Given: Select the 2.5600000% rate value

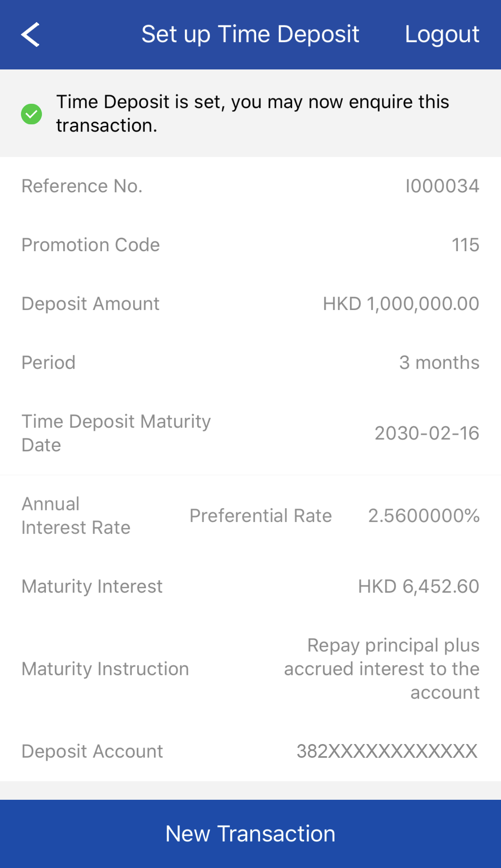Looking at the screenshot, I should [424, 516].
